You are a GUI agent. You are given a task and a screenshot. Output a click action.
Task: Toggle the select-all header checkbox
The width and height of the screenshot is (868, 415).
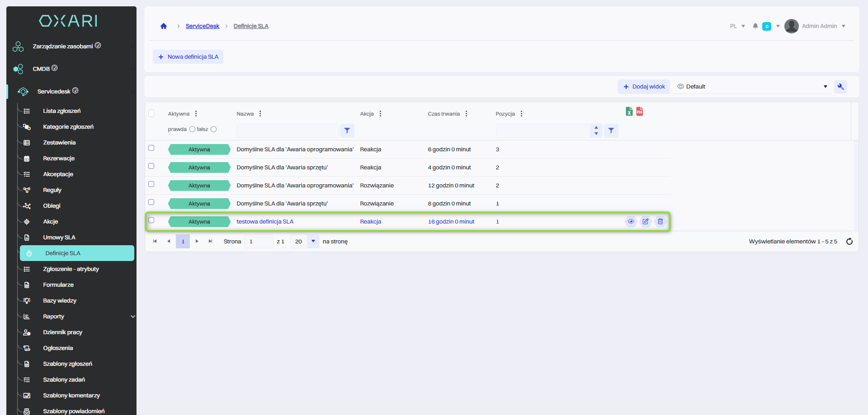coord(151,113)
